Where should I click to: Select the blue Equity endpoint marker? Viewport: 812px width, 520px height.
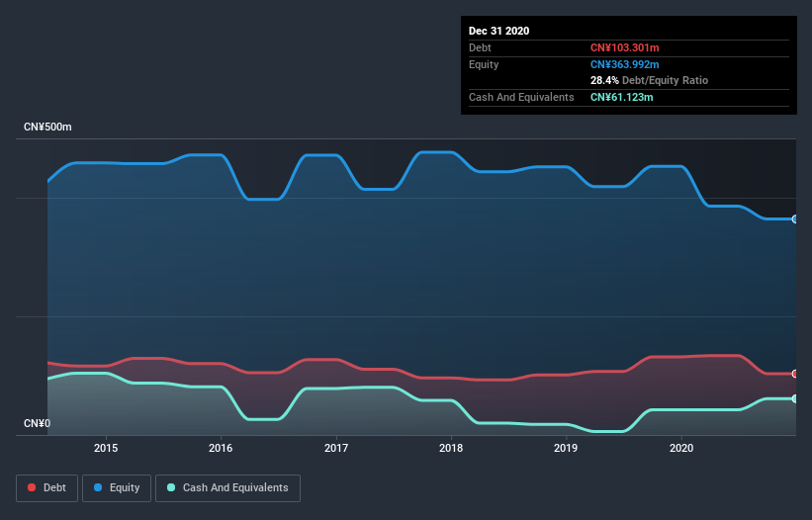pos(795,219)
